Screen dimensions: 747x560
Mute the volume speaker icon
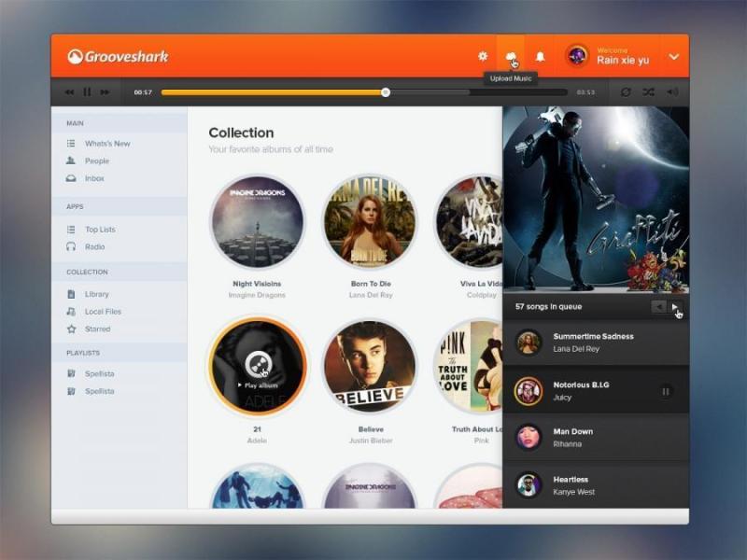[x=672, y=92]
